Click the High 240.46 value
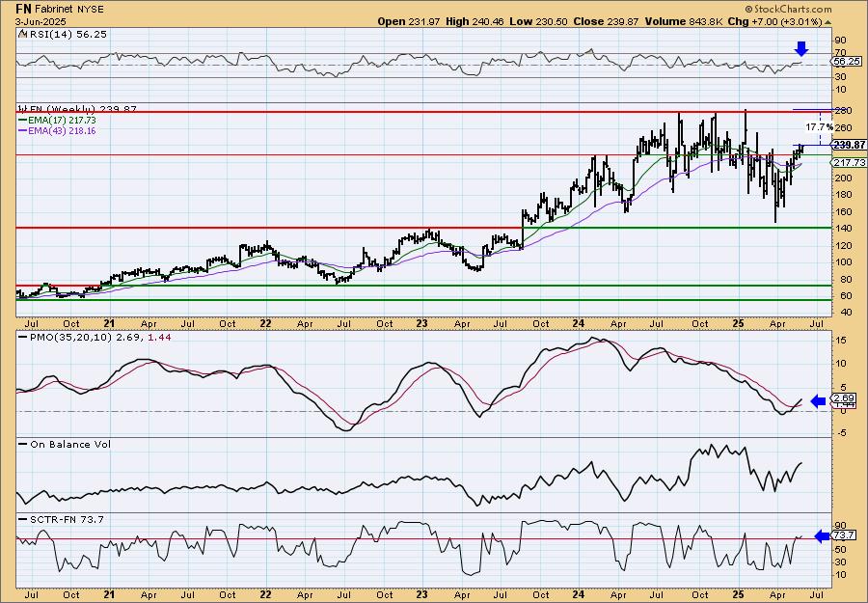Viewport: 868px width, 603px height. coord(475,21)
